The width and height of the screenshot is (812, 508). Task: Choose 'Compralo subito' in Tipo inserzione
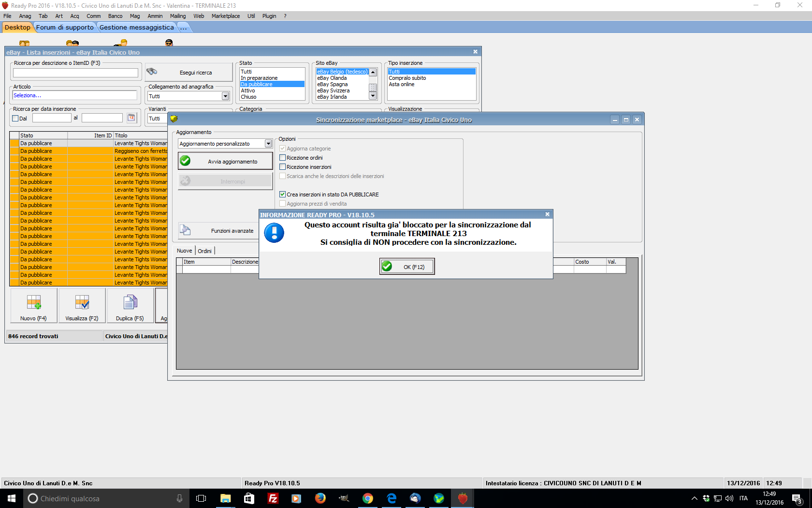tap(432, 78)
